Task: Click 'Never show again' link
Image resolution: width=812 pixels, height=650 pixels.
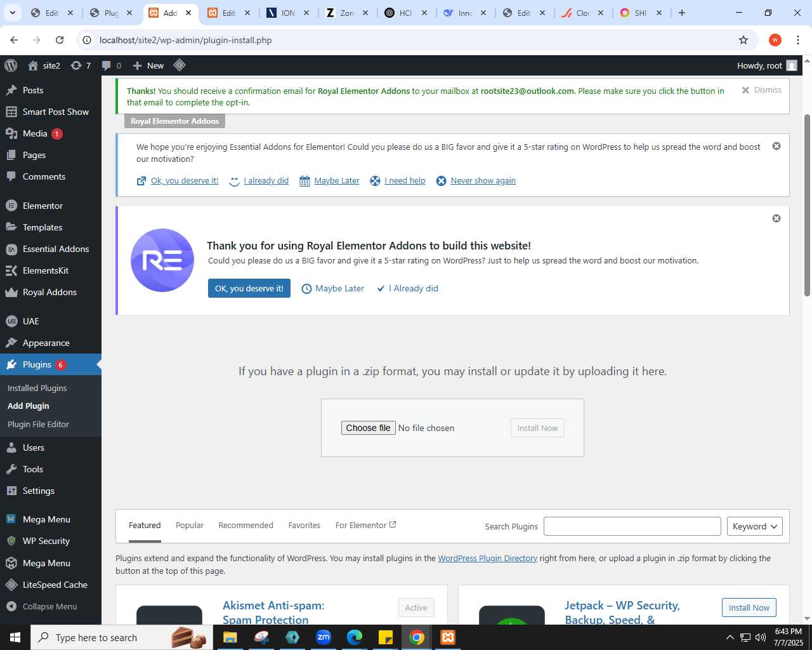Action: tap(483, 181)
